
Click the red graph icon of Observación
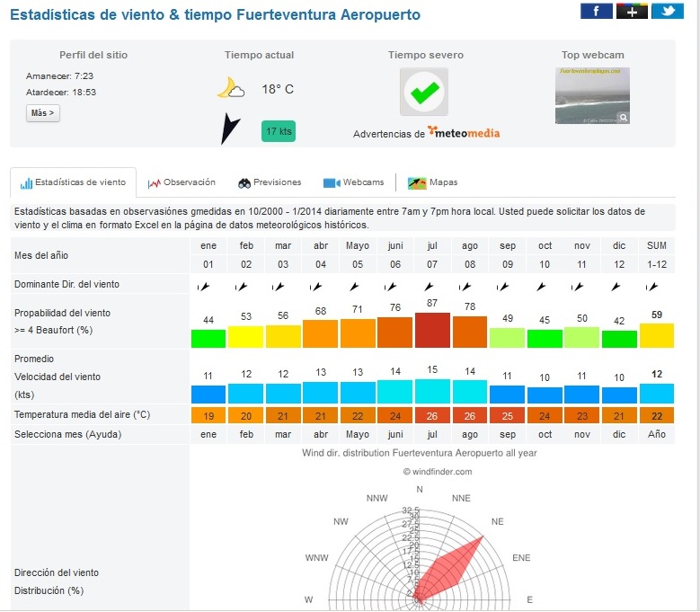(154, 183)
